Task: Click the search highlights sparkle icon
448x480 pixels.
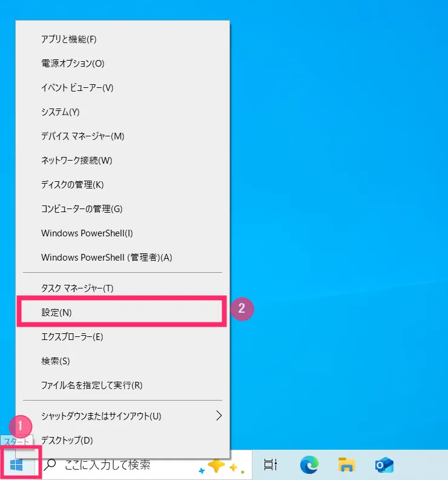Action: tap(222, 465)
